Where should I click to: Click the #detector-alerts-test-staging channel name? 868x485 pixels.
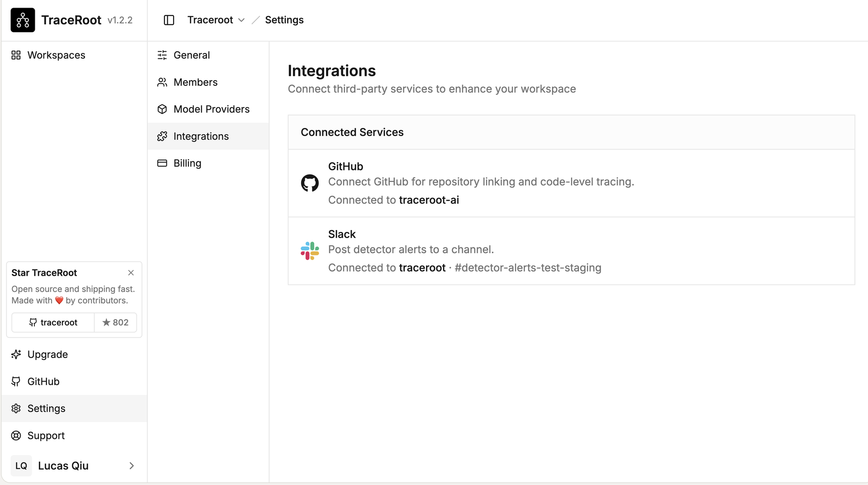click(x=528, y=268)
